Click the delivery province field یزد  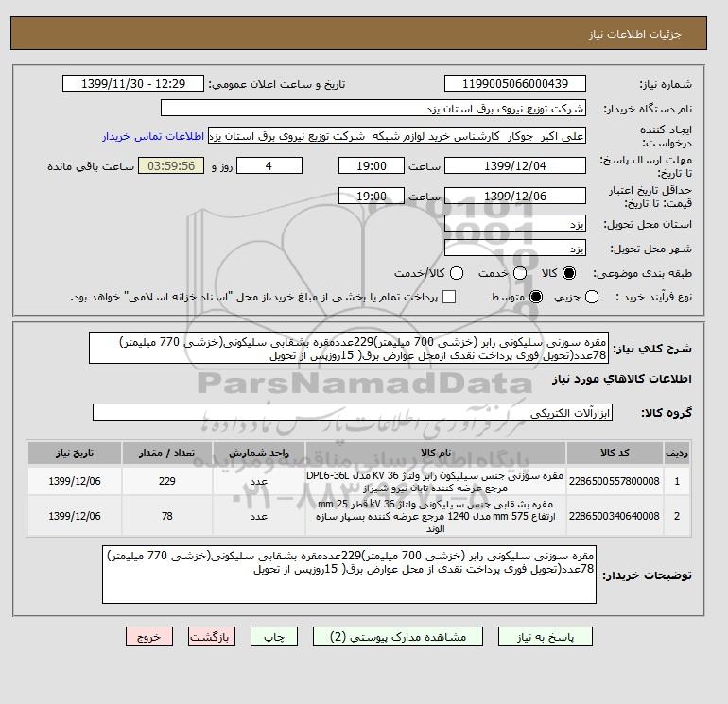click(515, 224)
